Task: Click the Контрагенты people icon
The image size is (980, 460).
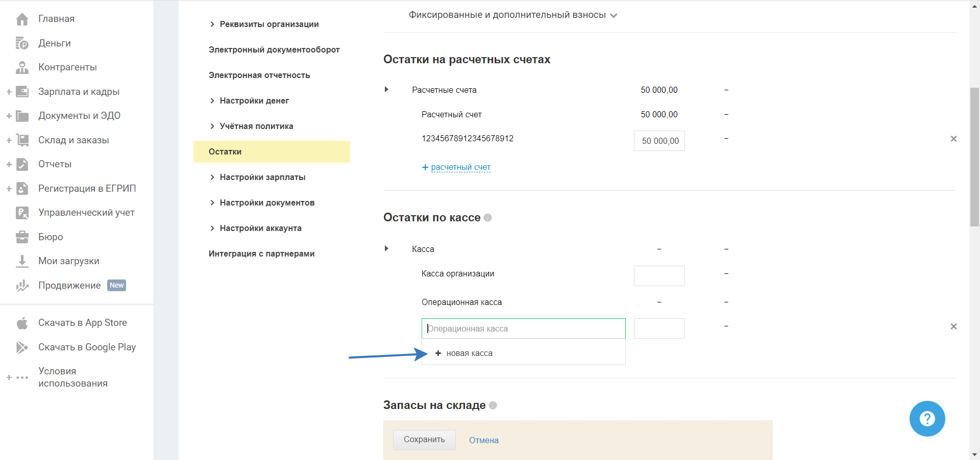Action: pos(22,67)
